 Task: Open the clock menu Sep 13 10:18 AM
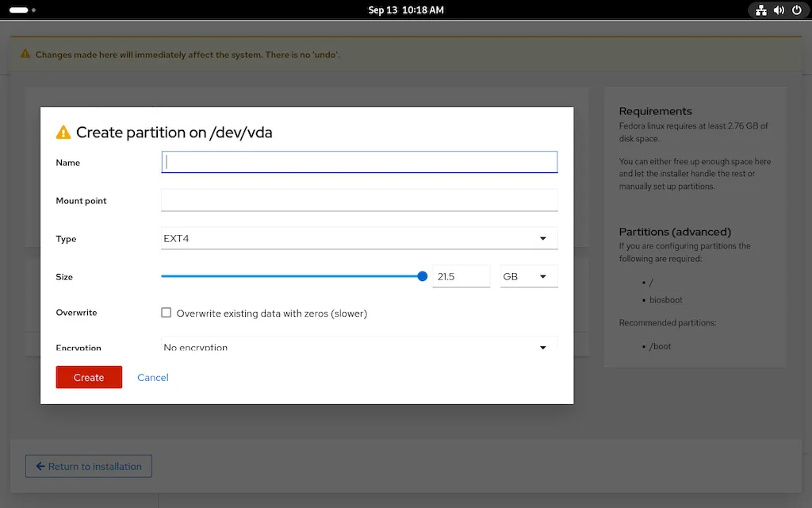click(x=406, y=10)
